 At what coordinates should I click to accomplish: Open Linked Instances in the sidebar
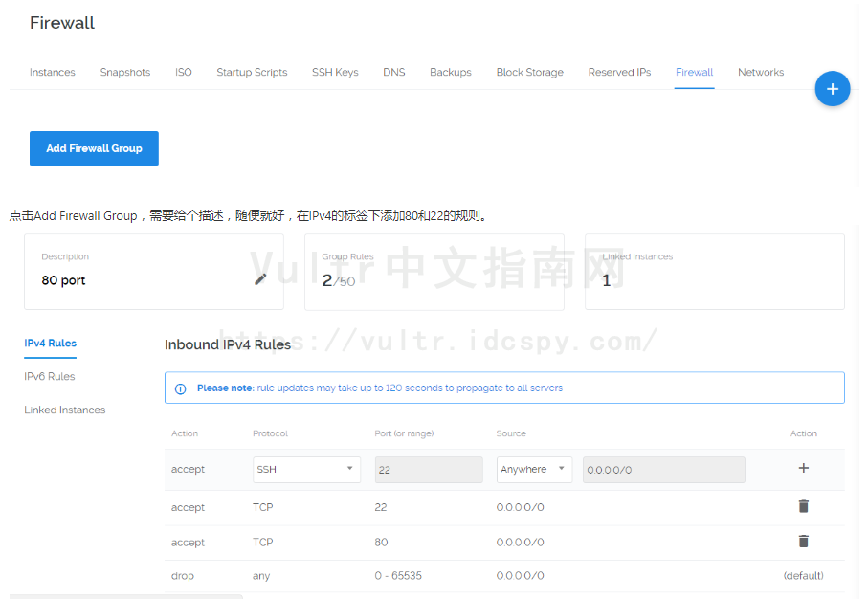(65, 410)
